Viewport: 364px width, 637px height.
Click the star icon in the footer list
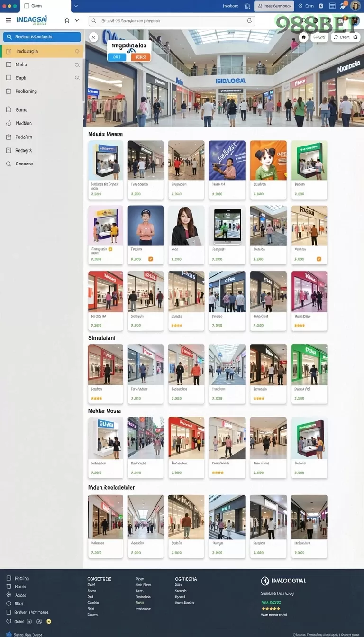[x=9, y=595]
